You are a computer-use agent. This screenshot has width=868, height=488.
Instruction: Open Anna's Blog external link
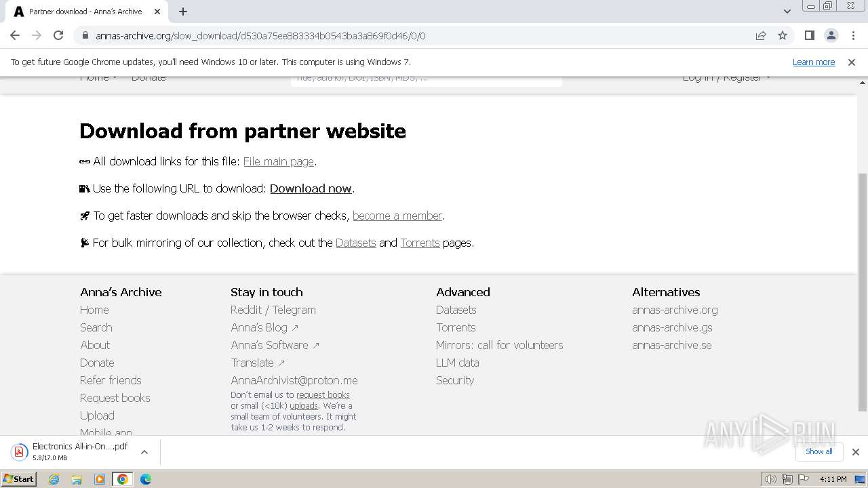click(264, 327)
